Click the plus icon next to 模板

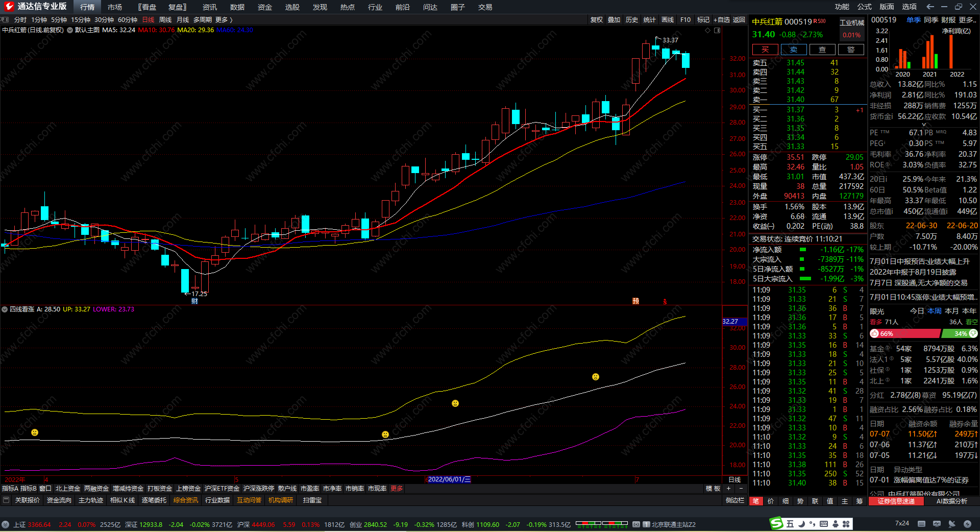coord(729,489)
